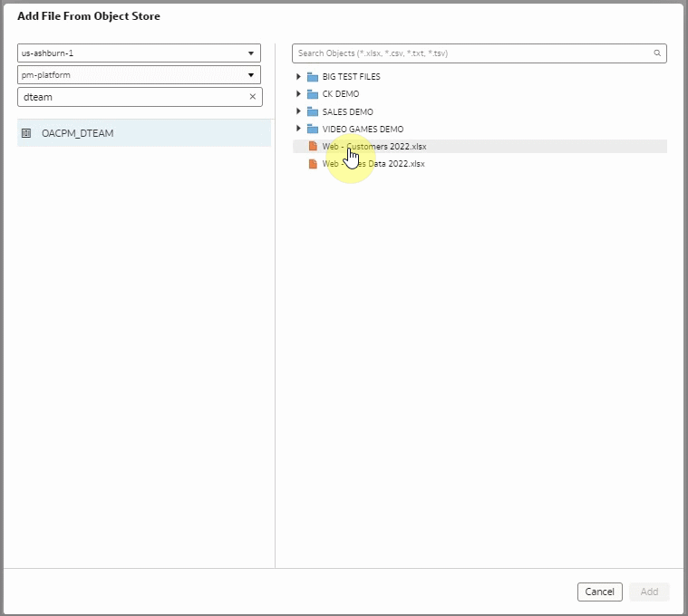Expand the BIG TEST FILES folder

point(298,77)
